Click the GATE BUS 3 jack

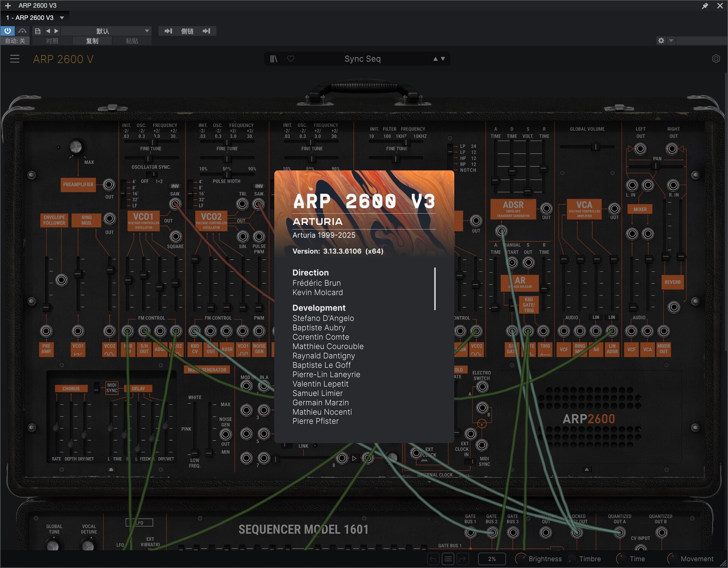click(513, 533)
